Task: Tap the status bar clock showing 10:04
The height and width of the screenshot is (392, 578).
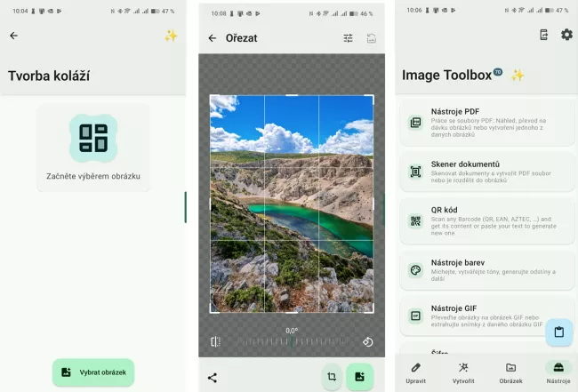Action: (x=20, y=11)
